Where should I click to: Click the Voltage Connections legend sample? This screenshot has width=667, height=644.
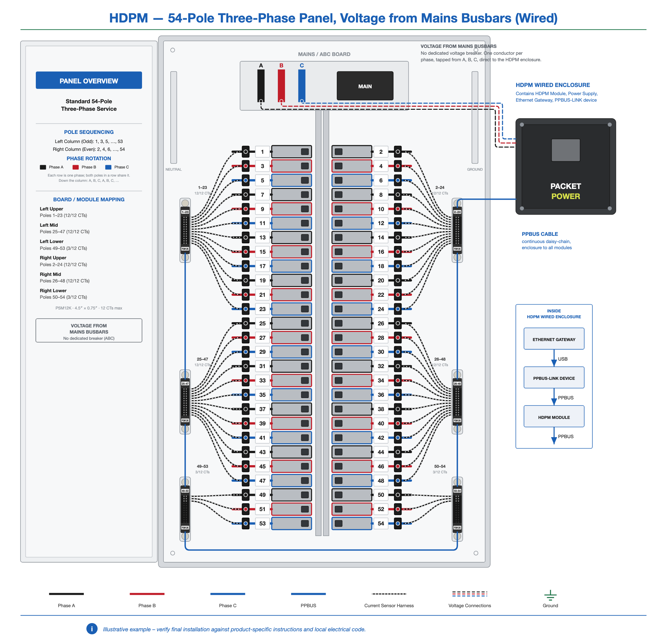(470, 594)
